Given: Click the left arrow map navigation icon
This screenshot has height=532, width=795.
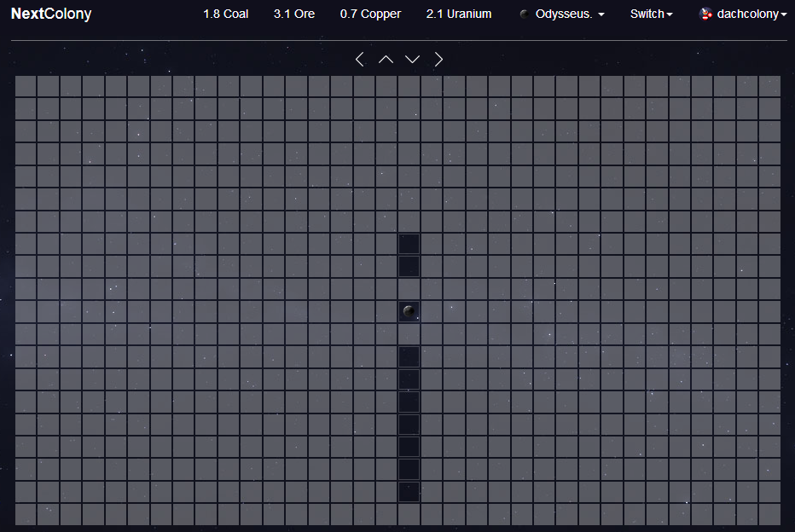Looking at the screenshot, I should tap(359, 60).
